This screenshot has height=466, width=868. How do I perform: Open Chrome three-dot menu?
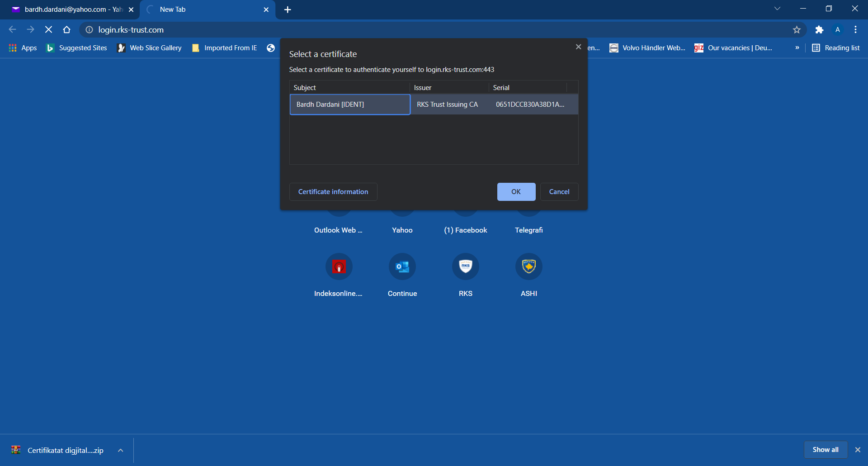click(855, 30)
